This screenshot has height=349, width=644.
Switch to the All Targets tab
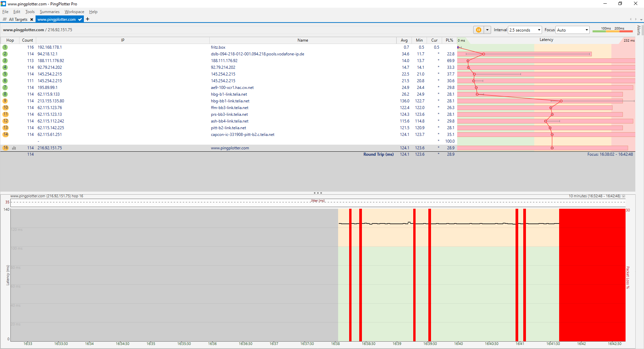(x=18, y=19)
